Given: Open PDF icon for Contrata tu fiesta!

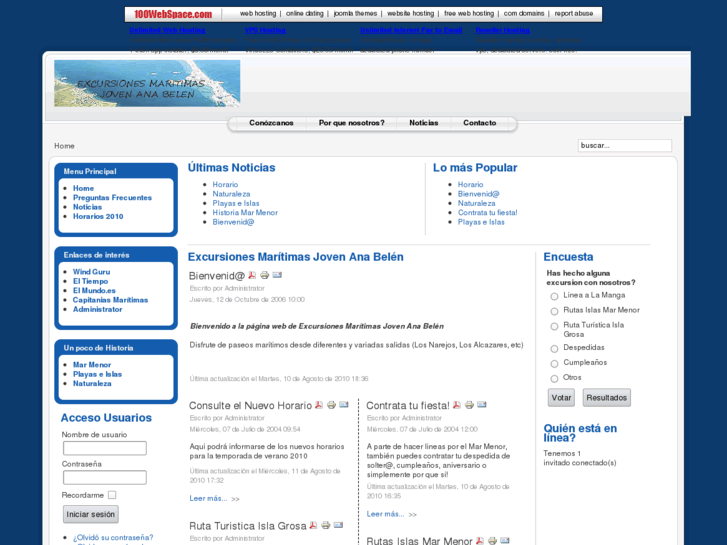Looking at the screenshot, I should (x=457, y=404).
